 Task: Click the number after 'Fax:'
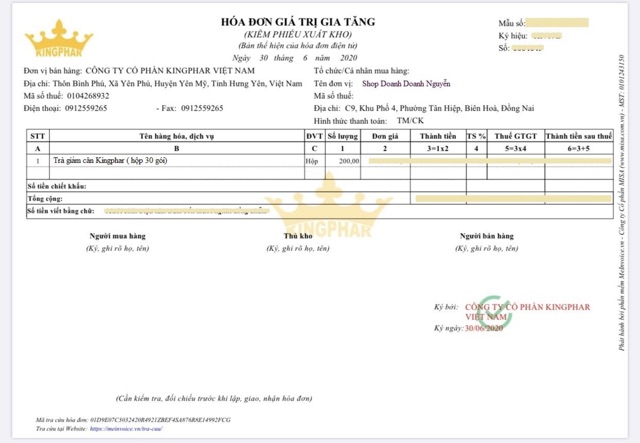[x=202, y=108]
